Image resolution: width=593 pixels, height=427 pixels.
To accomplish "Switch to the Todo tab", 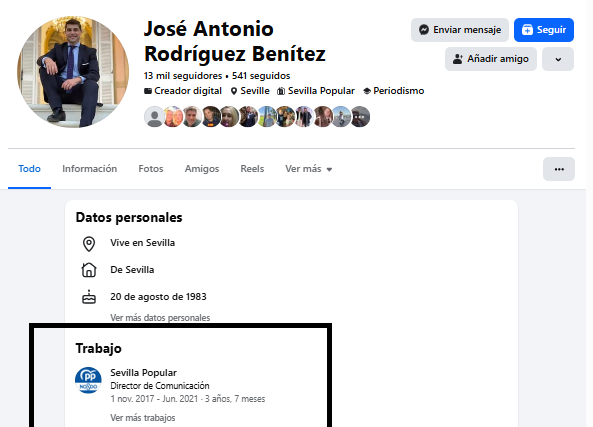I will pos(29,169).
